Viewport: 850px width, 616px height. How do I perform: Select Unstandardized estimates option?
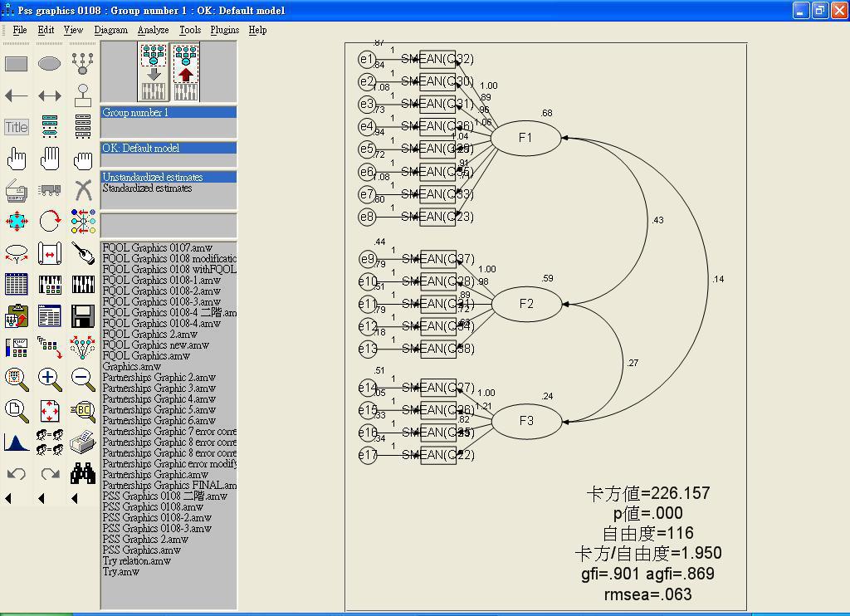pos(152,177)
